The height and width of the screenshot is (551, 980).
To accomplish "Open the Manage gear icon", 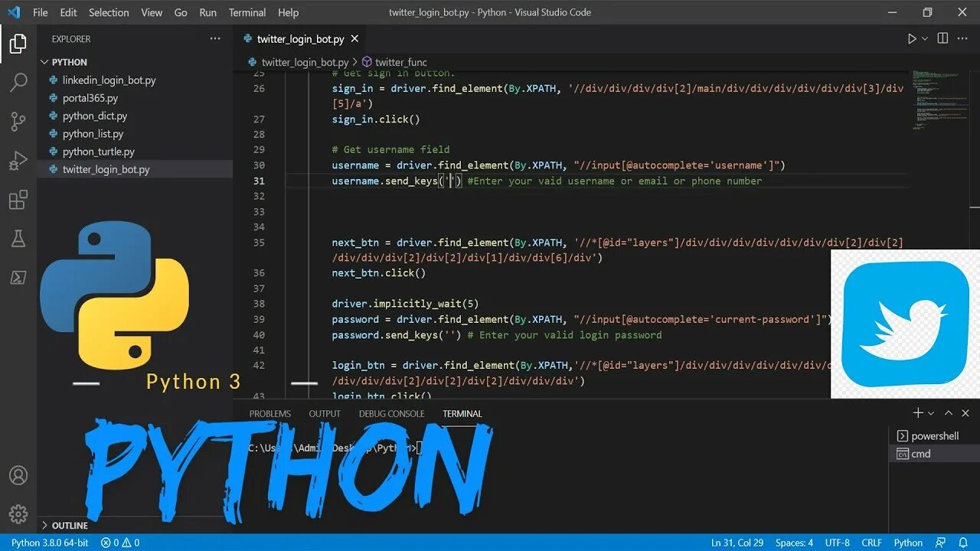I will 18,514.
